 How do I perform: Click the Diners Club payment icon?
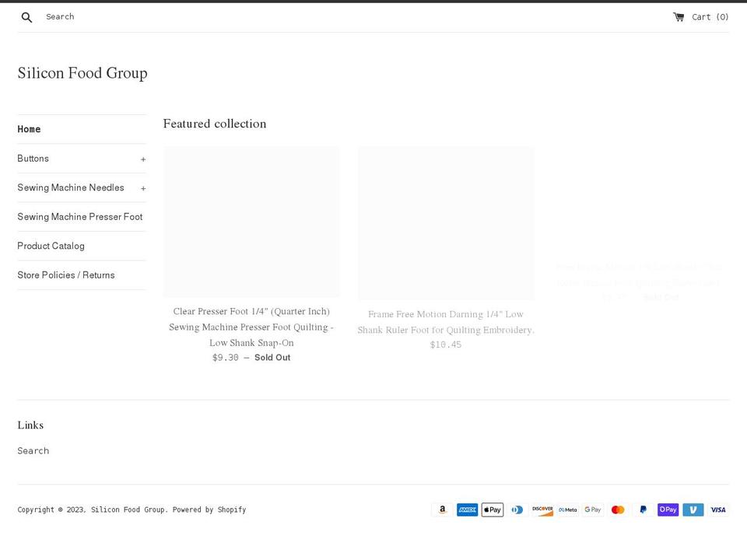click(517, 509)
